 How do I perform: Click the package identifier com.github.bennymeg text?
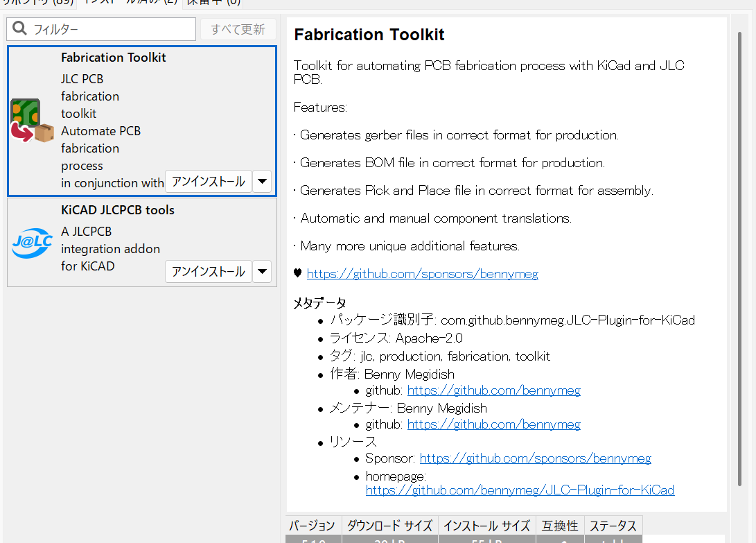coord(568,320)
